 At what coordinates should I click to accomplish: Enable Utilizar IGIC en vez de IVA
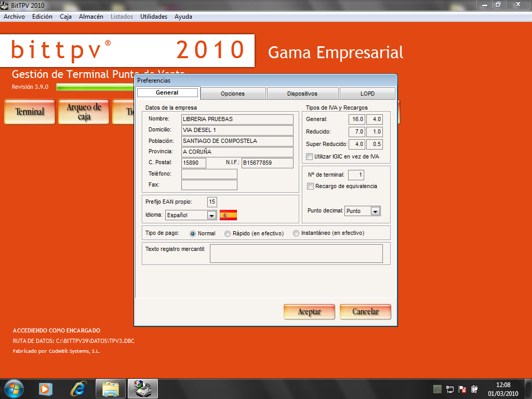(310, 157)
